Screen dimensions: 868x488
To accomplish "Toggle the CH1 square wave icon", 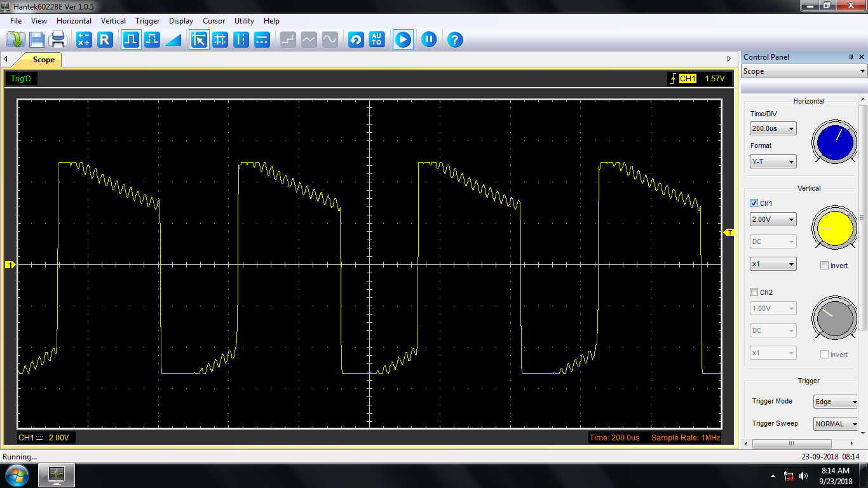I will [x=131, y=39].
